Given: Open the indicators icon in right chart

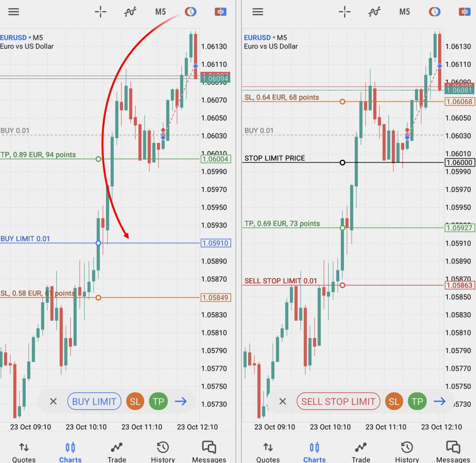Looking at the screenshot, I should pyautogui.click(x=374, y=12).
